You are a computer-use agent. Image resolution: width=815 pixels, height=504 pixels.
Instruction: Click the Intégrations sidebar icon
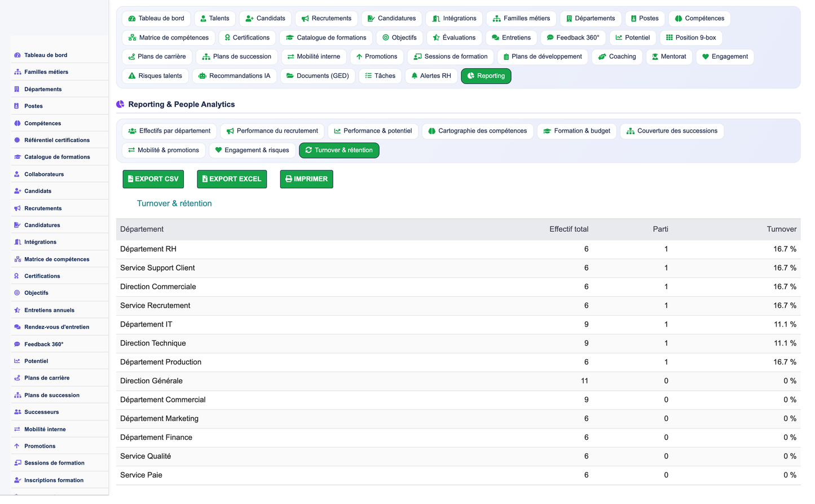17,242
